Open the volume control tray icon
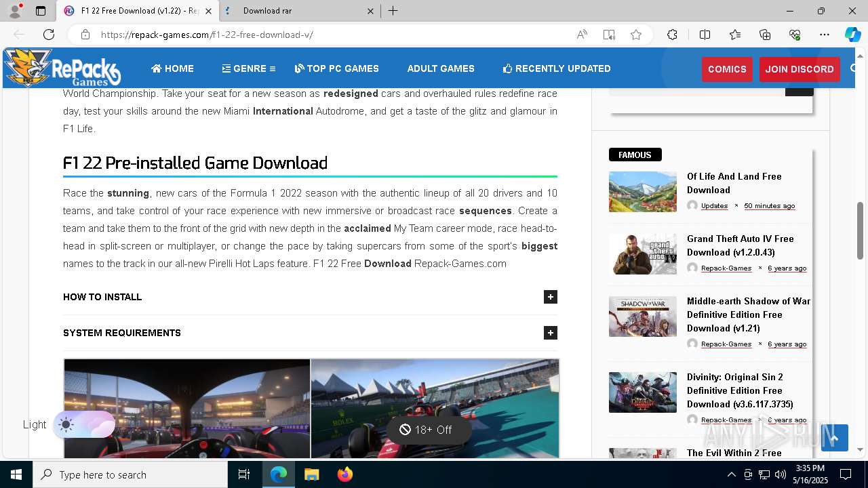This screenshot has height=488, width=868. (x=781, y=474)
